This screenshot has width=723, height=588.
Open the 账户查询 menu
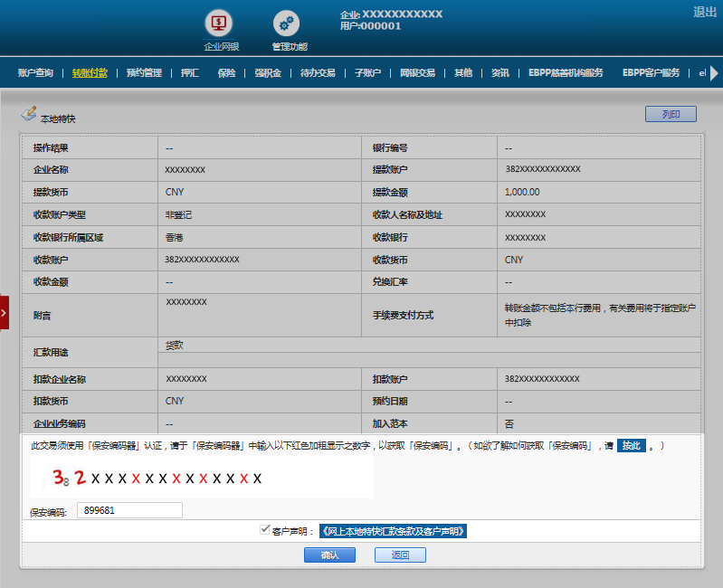tap(35, 73)
